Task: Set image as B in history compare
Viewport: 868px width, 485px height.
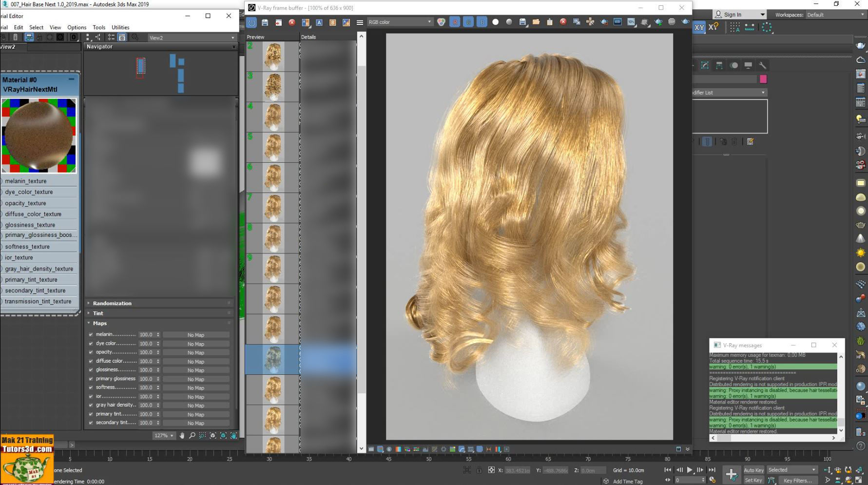Action: [333, 22]
